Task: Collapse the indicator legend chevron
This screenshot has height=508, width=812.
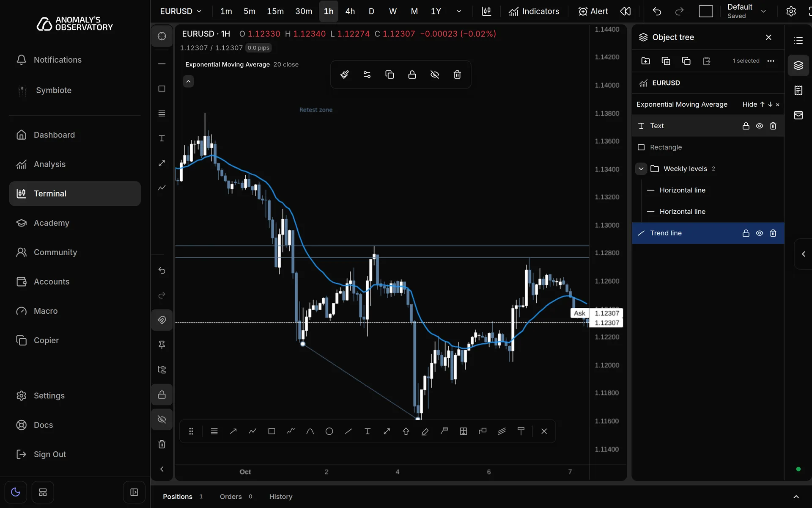Action: tap(188, 81)
